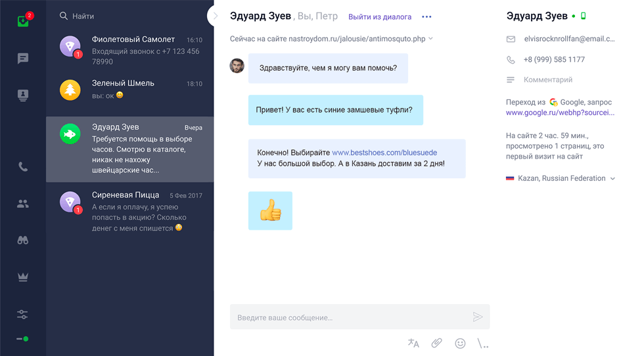Click the Введите ваше сообщение input field
This screenshot has height=356, width=644.
(348, 317)
